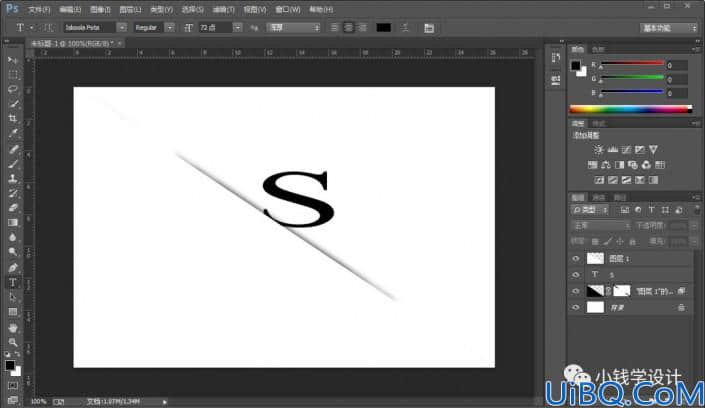This screenshot has width=705, height=408.
Task: Toggle filter for pixel layers
Action: coord(625,210)
